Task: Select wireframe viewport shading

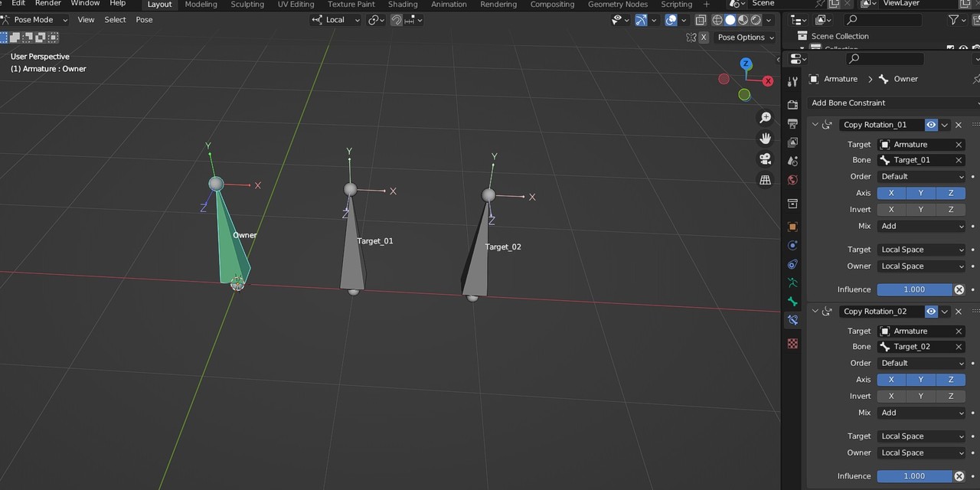Action: (717, 20)
